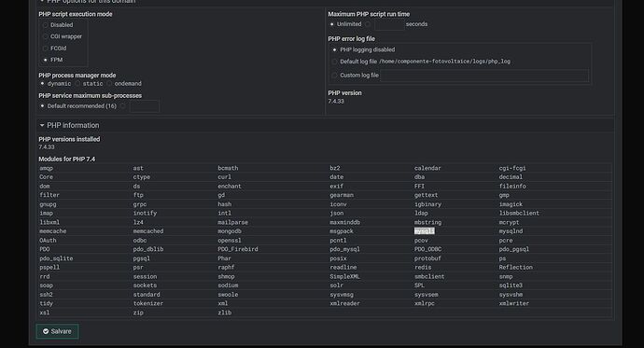644x348 pixels.
Task: Select Unlimited script run time
Action: tap(332, 24)
